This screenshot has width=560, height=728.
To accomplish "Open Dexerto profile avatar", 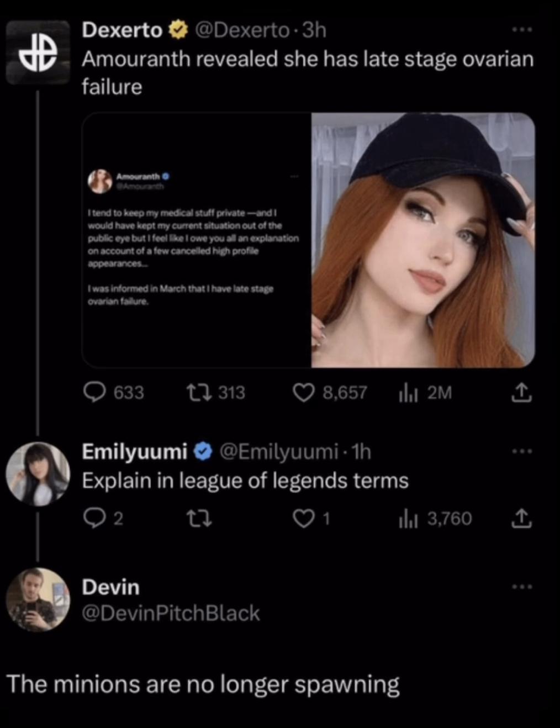I will pos(38,52).
